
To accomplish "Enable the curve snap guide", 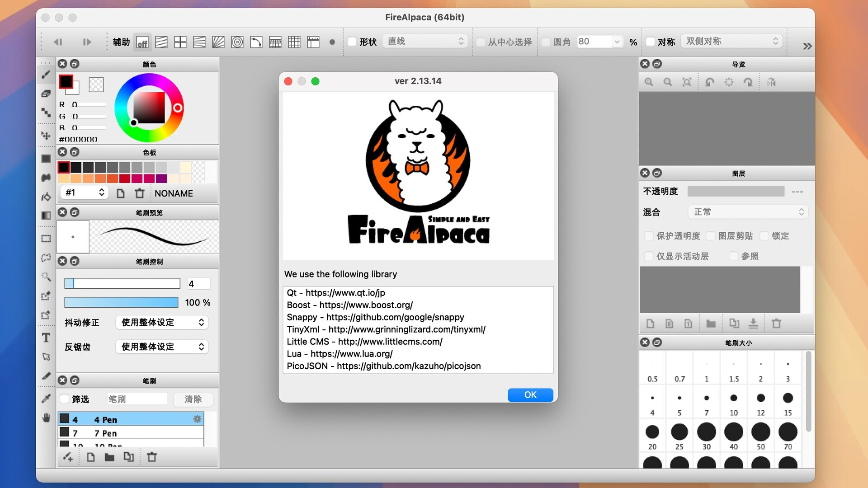I will [x=256, y=42].
